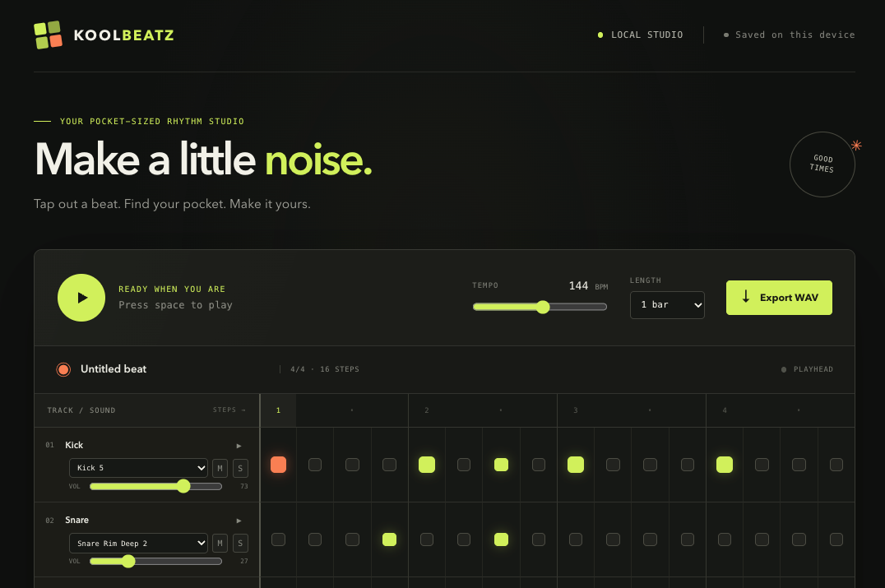Export the beat as WAV
The width and height of the screenshot is (885, 588).
click(x=779, y=298)
